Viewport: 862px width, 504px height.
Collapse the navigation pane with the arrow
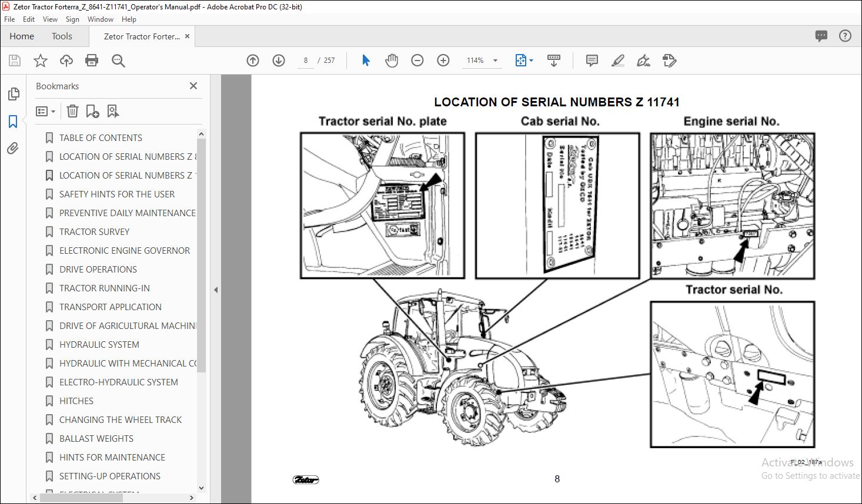click(216, 290)
